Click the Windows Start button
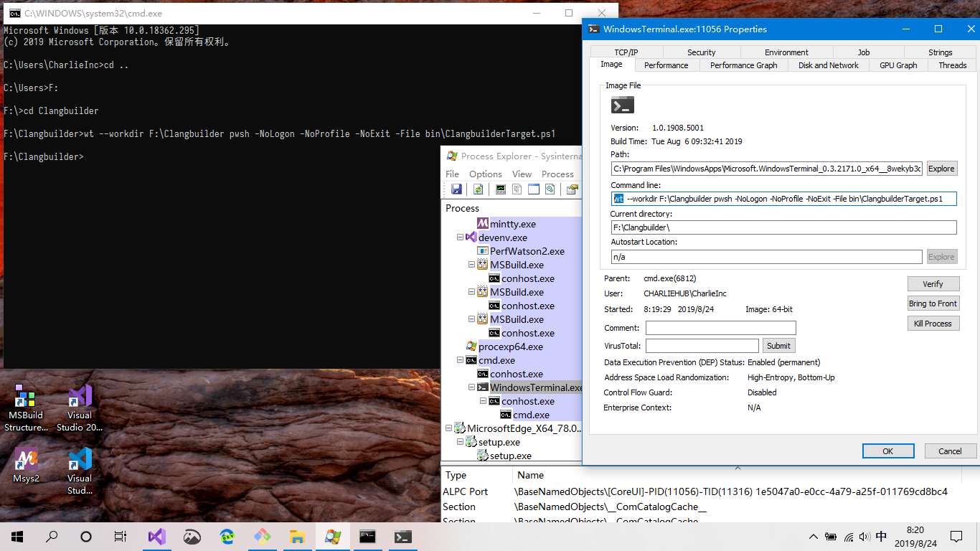Image resolution: width=980 pixels, height=551 pixels. [x=17, y=536]
